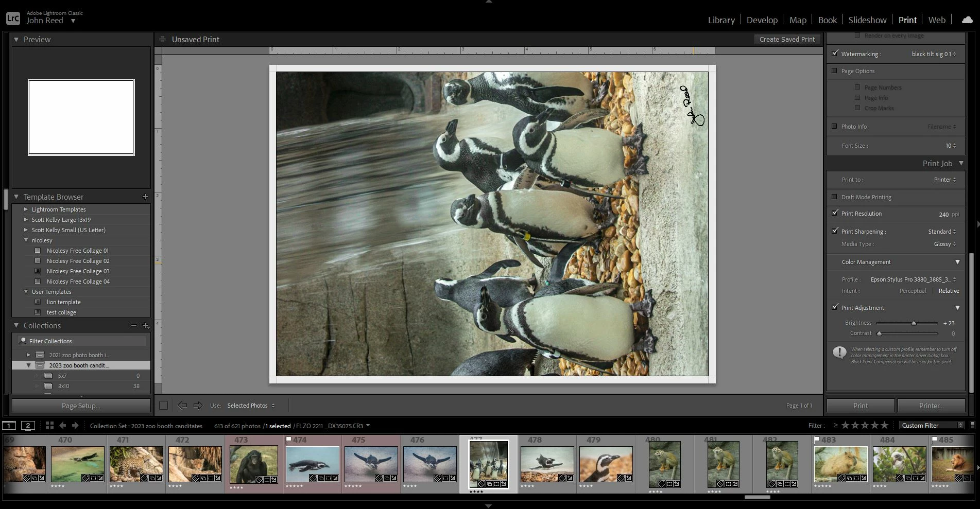The height and width of the screenshot is (509, 980).
Task: Click the flag on thumbnail 483
Action: click(x=817, y=440)
